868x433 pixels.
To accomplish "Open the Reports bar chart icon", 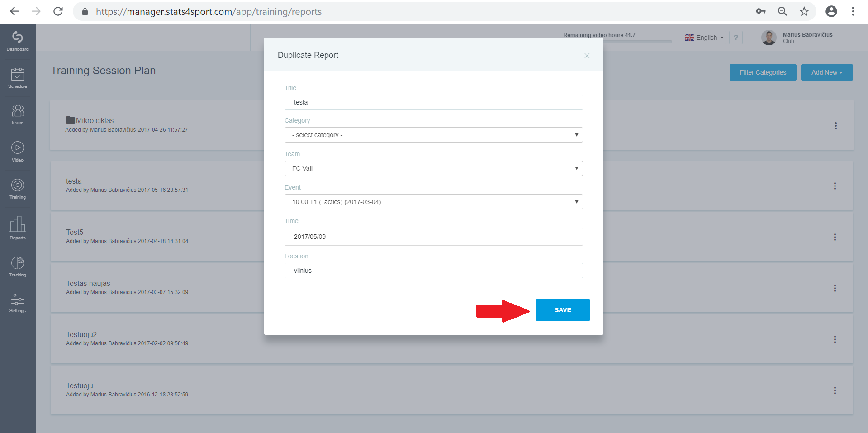I will [x=18, y=228].
